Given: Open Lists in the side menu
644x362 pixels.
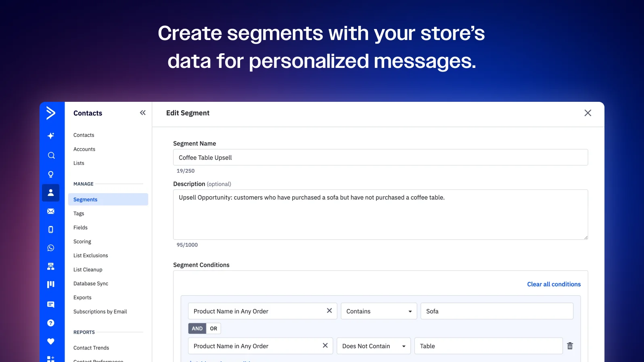Looking at the screenshot, I should (x=79, y=163).
